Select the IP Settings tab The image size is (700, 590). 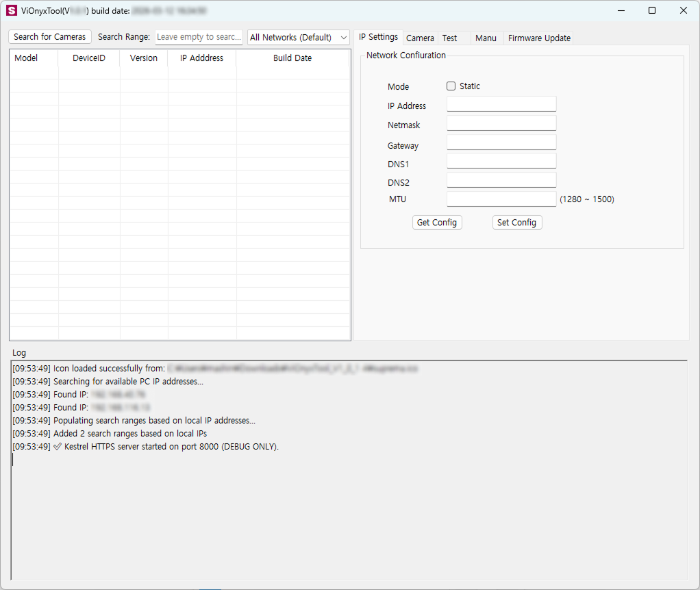pyautogui.click(x=378, y=37)
